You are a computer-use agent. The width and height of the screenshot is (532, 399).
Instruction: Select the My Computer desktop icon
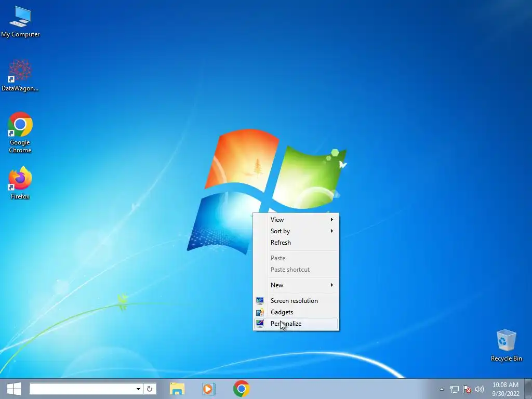pos(20,21)
